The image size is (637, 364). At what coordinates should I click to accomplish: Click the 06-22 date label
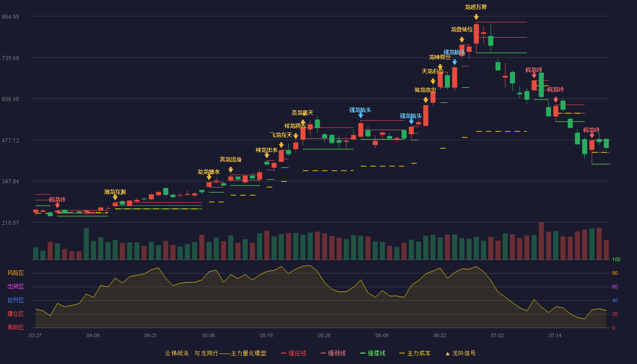[x=440, y=335]
